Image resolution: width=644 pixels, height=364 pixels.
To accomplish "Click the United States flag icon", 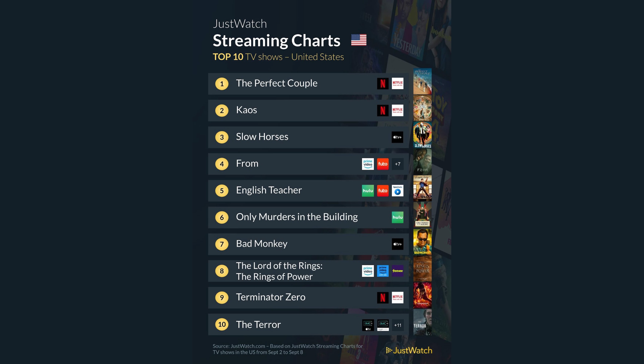I will [x=359, y=40].
